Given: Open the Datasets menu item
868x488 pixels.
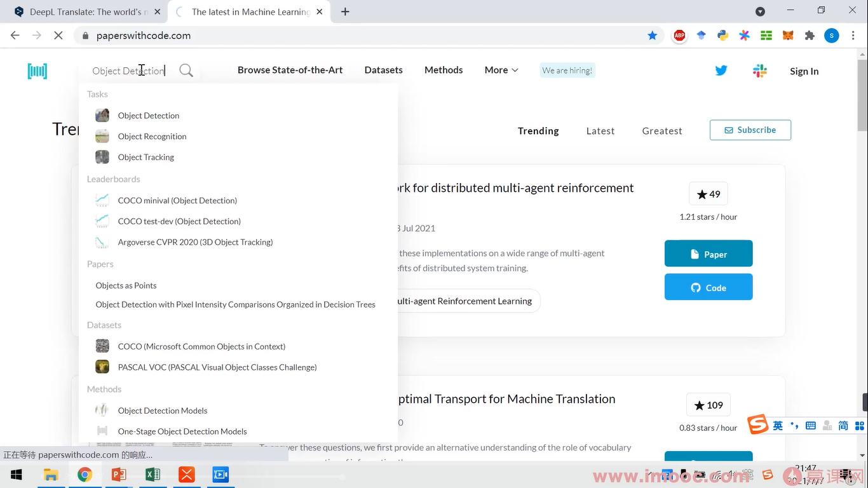Looking at the screenshot, I should 384,70.
